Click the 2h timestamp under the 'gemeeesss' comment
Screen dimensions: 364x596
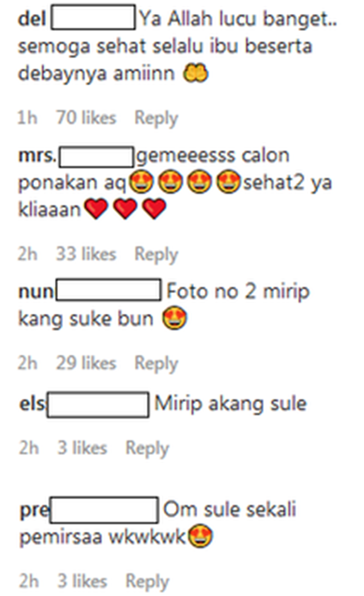click(x=28, y=254)
